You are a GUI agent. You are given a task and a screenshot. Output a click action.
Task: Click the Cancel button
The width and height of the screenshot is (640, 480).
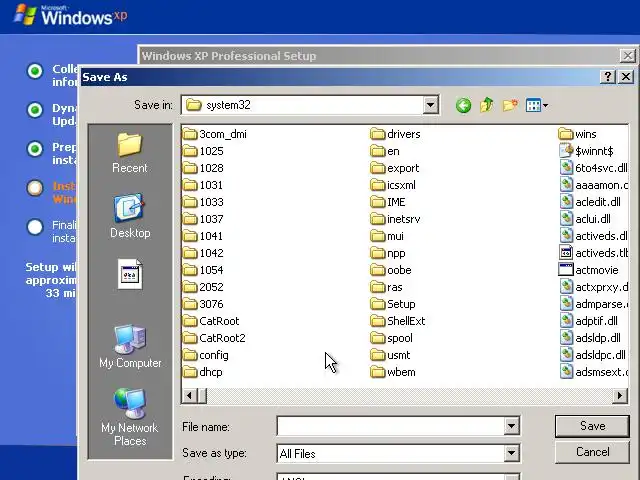pos(592,452)
